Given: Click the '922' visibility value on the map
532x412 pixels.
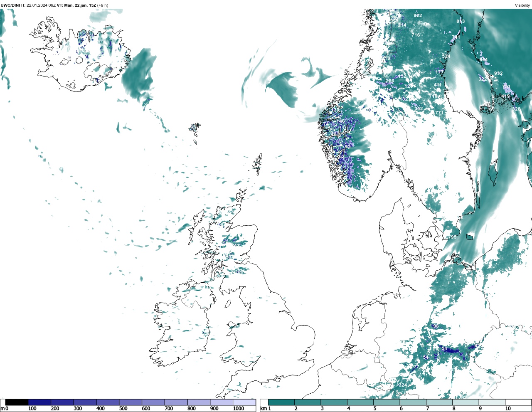Looking at the screenshot, I should coord(418,15).
